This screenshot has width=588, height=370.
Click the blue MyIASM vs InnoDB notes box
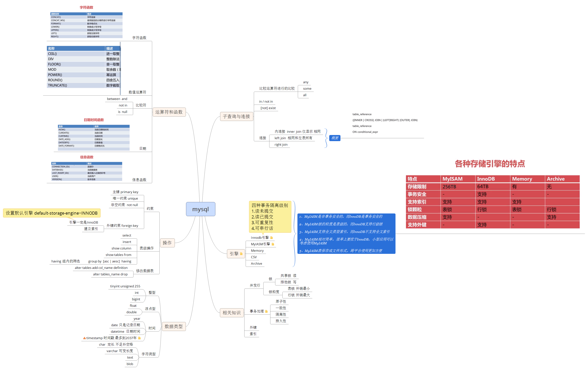346,234
